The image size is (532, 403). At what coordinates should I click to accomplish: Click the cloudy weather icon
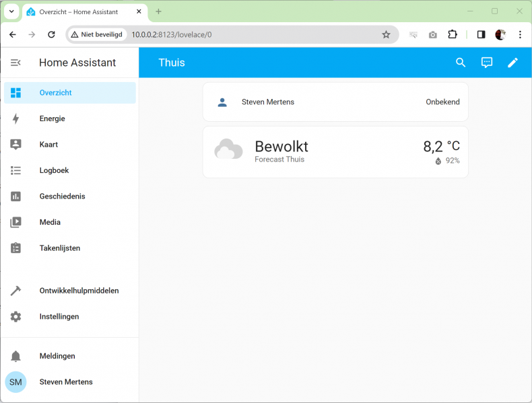(228, 149)
